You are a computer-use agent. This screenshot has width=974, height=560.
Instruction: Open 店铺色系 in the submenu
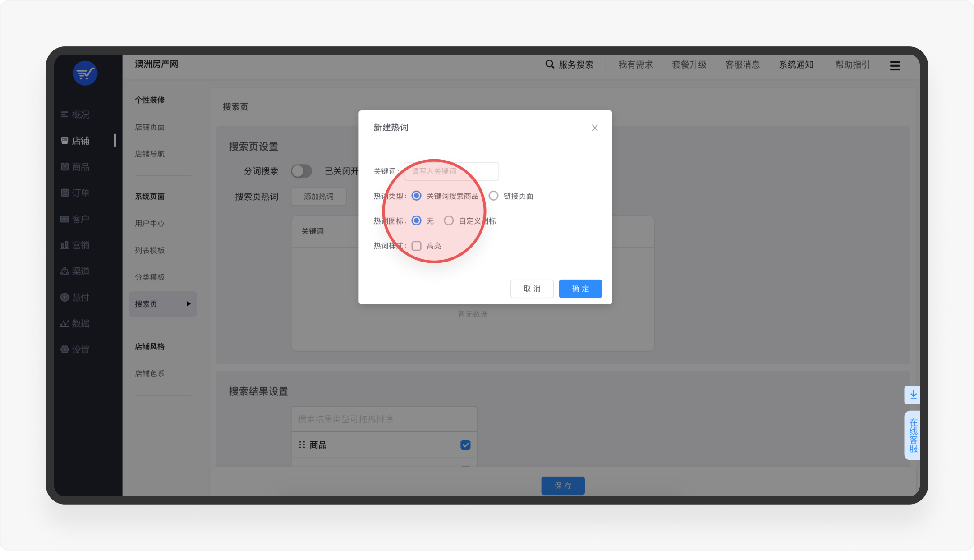point(150,373)
